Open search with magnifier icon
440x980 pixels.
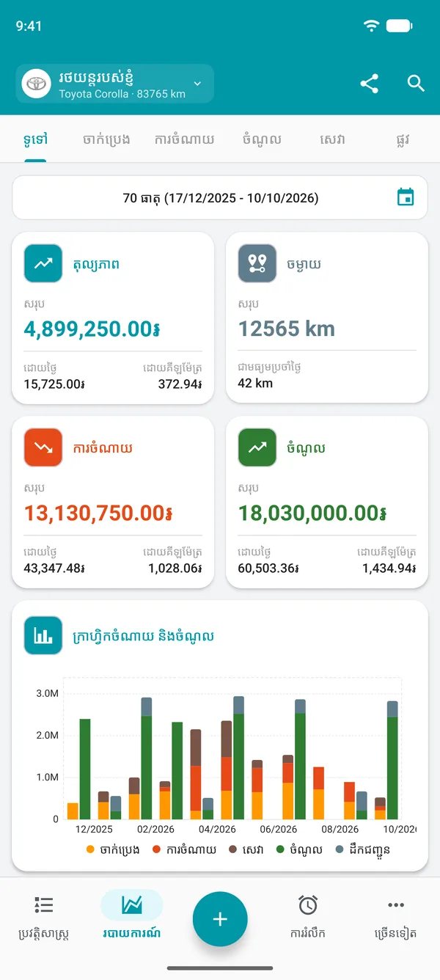[x=416, y=84]
